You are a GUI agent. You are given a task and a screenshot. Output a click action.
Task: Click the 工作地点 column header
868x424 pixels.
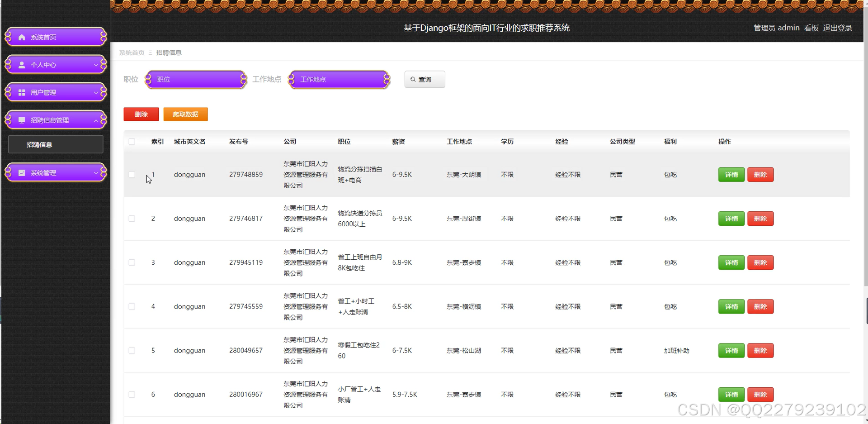[459, 142]
